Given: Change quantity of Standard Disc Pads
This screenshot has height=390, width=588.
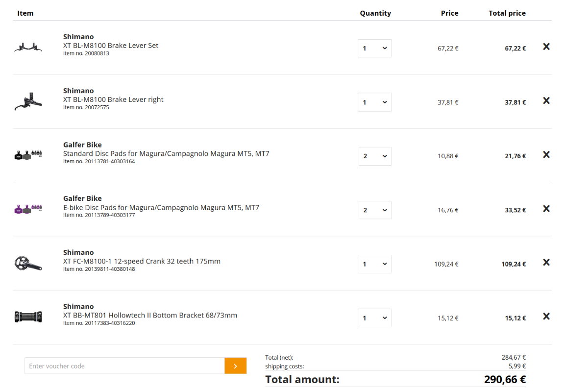Looking at the screenshot, I should tap(375, 156).
